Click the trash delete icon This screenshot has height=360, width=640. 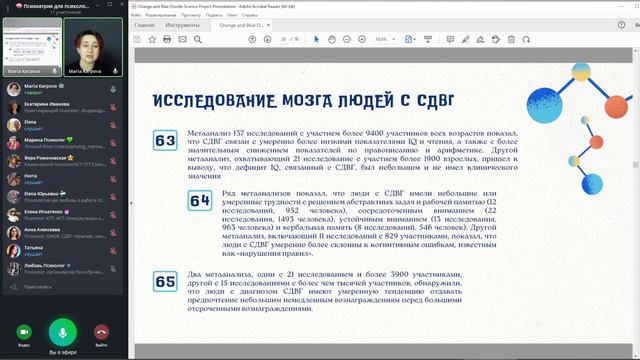(511, 40)
